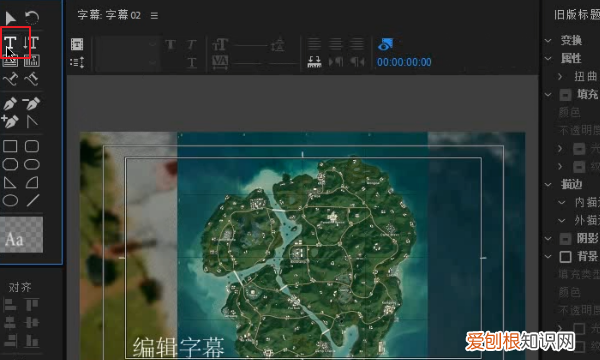Click horizontal align left icon under 对齐
This screenshot has width=600, height=360.
[x=10, y=305]
